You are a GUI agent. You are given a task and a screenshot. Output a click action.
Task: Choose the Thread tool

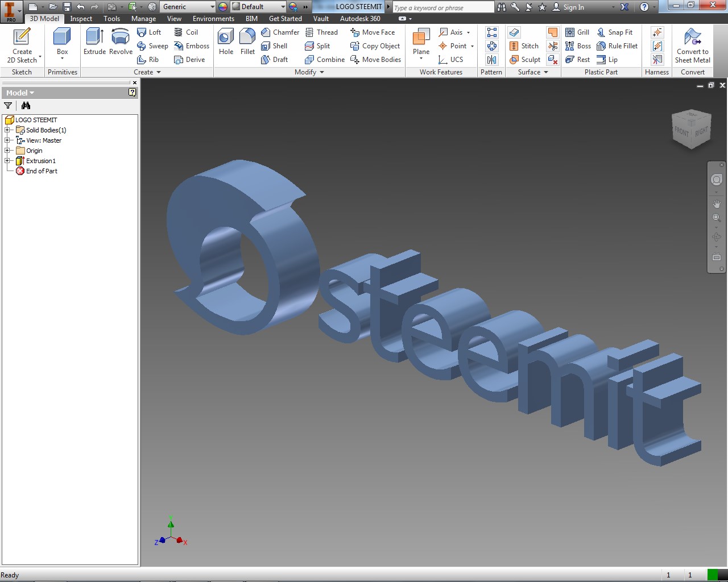coord(321,32)
